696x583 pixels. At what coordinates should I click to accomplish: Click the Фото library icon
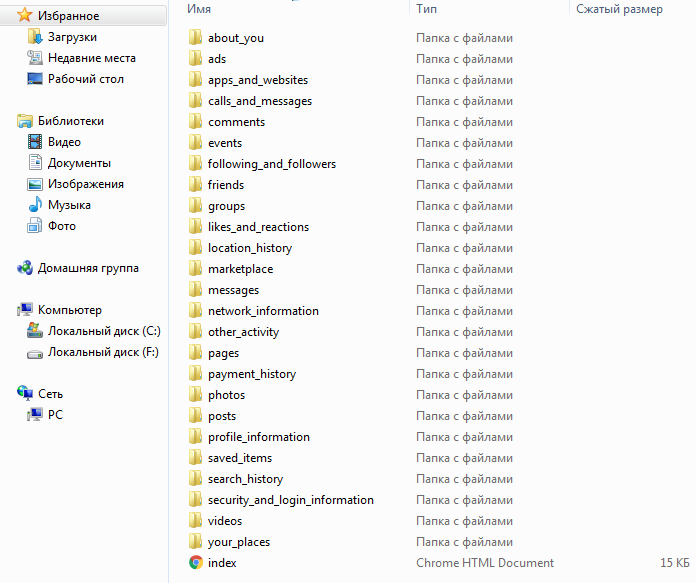click(35, 226)
